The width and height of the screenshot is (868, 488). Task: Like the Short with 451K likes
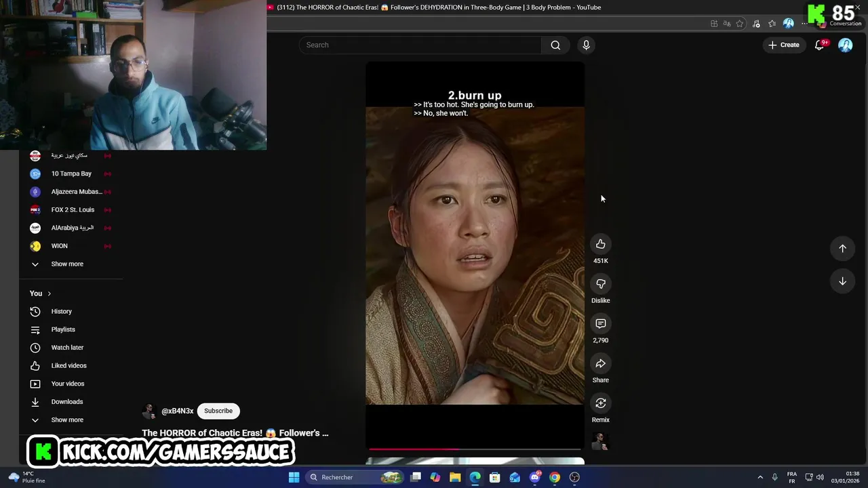coord(600,244)
